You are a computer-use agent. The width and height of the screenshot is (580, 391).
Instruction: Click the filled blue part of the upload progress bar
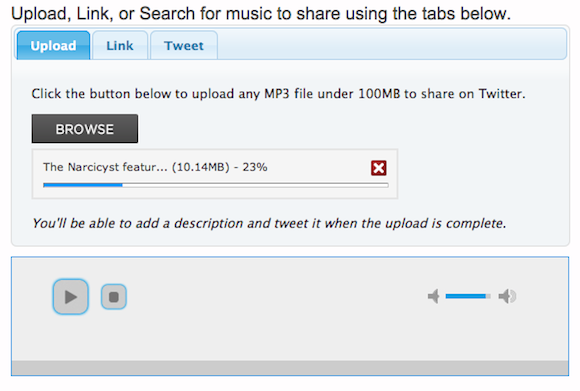[x=83, y=185]
